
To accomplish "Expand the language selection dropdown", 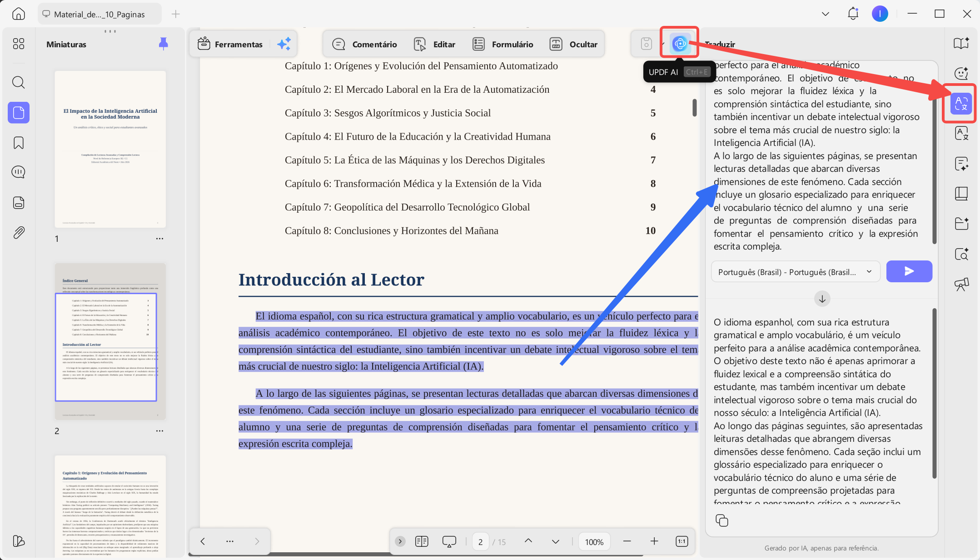I will (796, 272).
